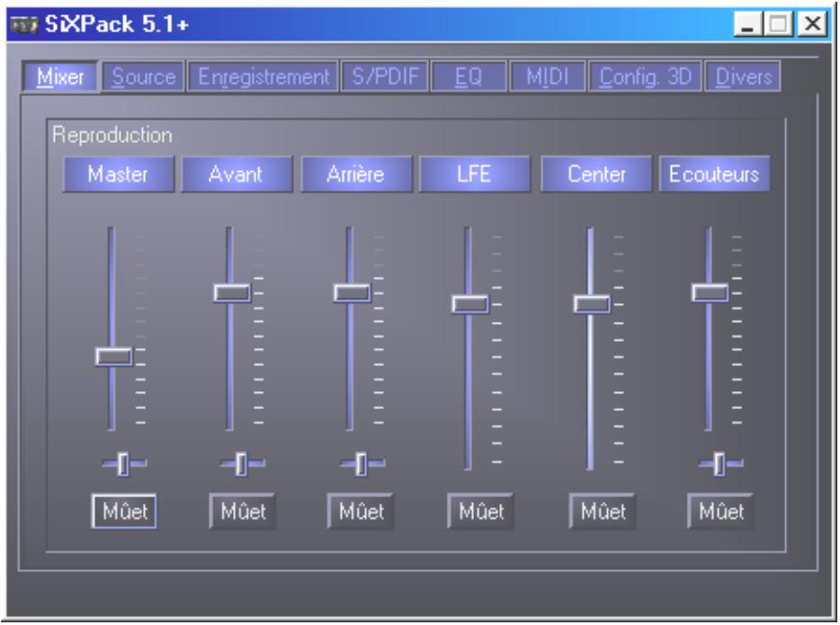Select the MIDI tab
The image size is (840, 625).
click(547, 77)
